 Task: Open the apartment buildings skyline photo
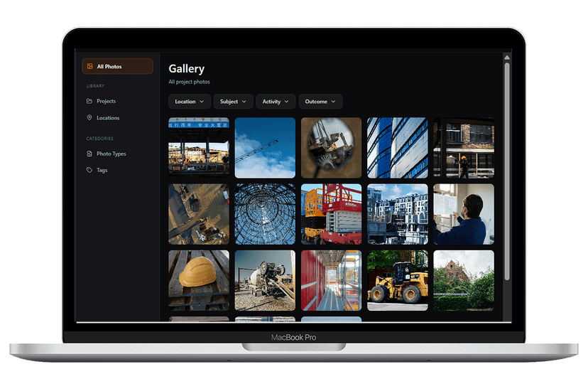point(398,214)
